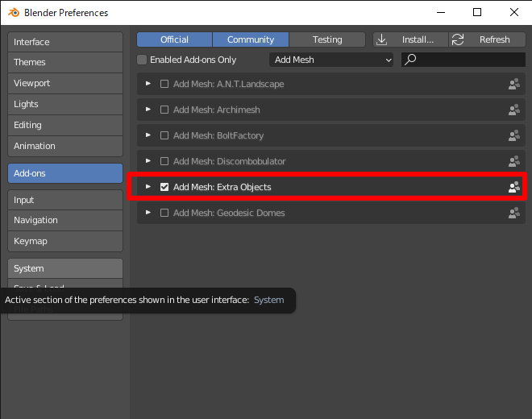Image resolution: width=532 pixels, height=419 pixels.
Task: Click the Refresh circular arrows icon
Action: tap(458, 39)
